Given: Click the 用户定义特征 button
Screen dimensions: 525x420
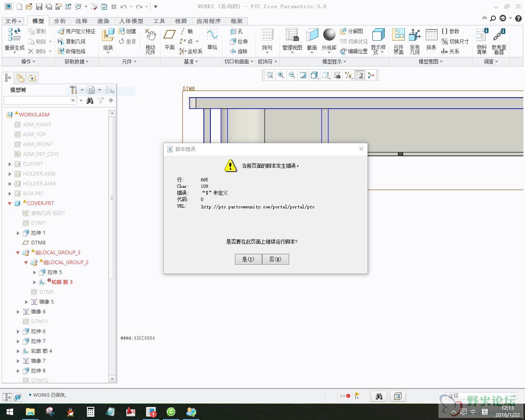Looking at the screenshot, I should tap(76, 31).
